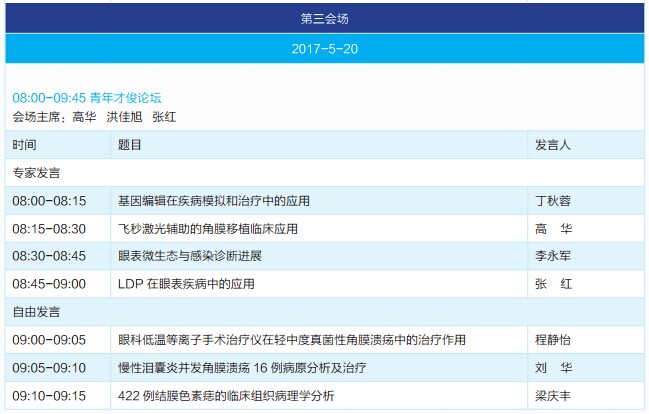Click the 飞秒激光辅助的角膜移植临床应用 topic
The height and width of the screenshot is (414, 649).
pyautogui.click(x=208, y=228)
